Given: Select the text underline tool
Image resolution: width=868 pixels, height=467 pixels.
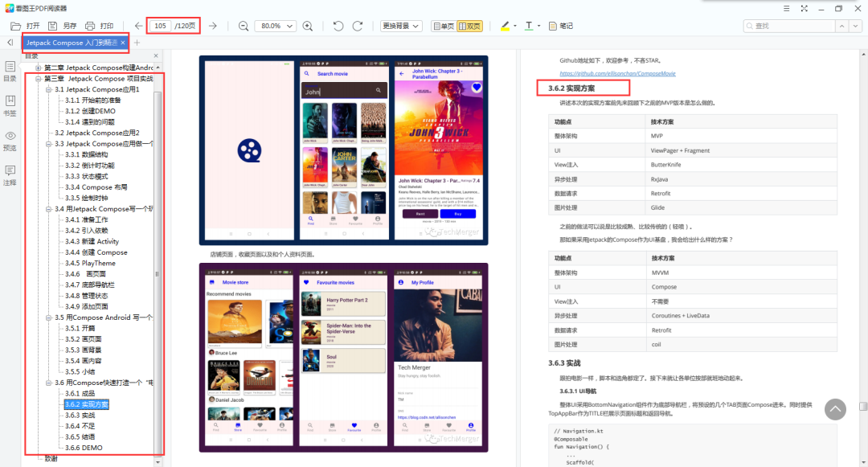Looking at the screenshot, I should [x=529, y=26].
